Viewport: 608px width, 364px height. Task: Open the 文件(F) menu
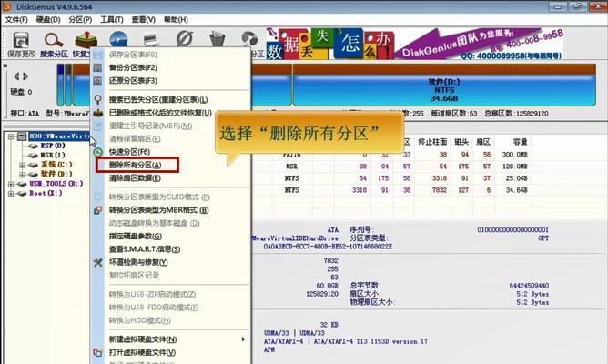coord(16,19)
